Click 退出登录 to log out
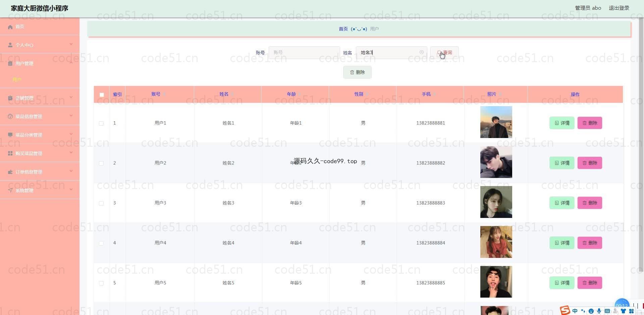This screenshot has height=315, width=644. (x=619, y=8)
